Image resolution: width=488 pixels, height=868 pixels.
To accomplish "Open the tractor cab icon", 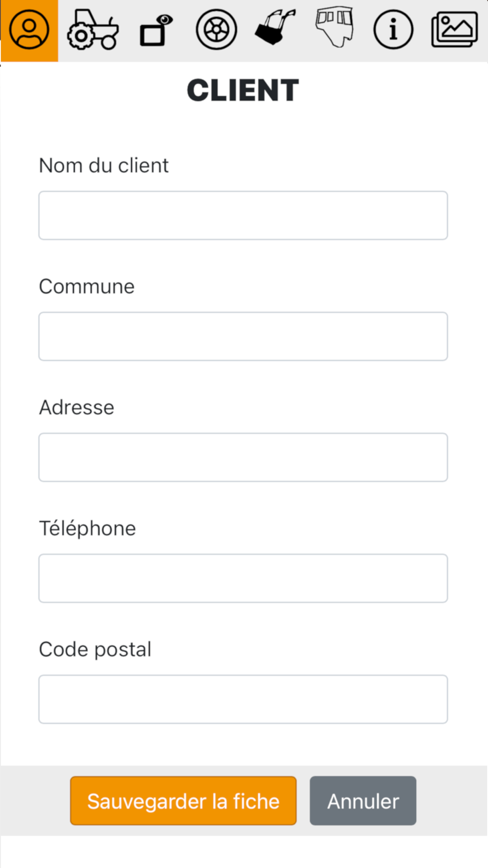I will tap(334, 27).
